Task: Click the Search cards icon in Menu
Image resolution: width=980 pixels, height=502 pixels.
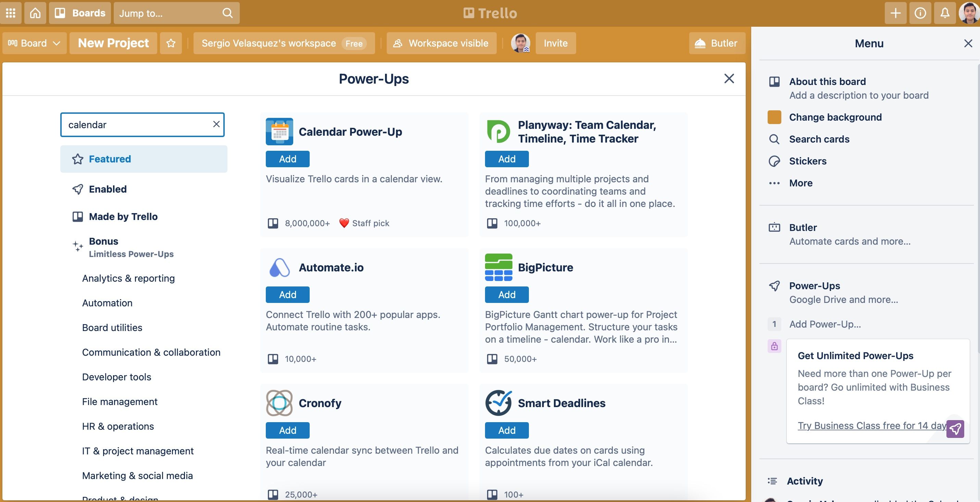Action: [x=774, y=139]
